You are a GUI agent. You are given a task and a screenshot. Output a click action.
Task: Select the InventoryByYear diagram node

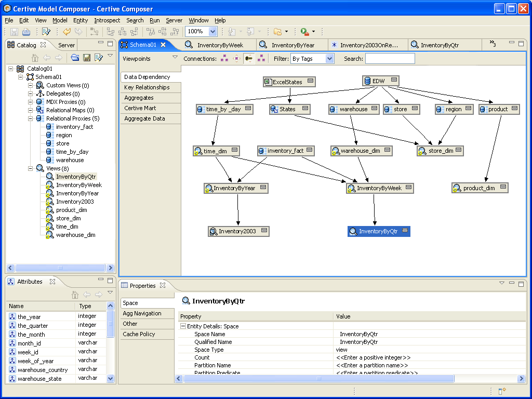point(236,188)
